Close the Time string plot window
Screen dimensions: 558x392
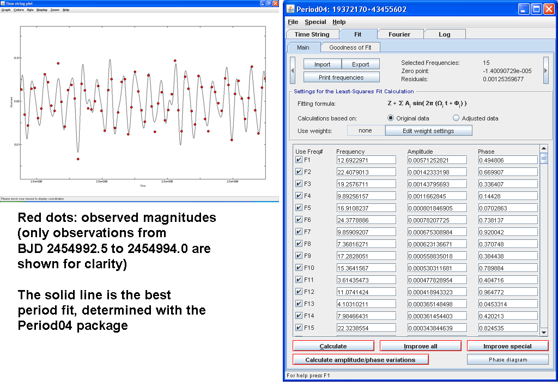275,4
